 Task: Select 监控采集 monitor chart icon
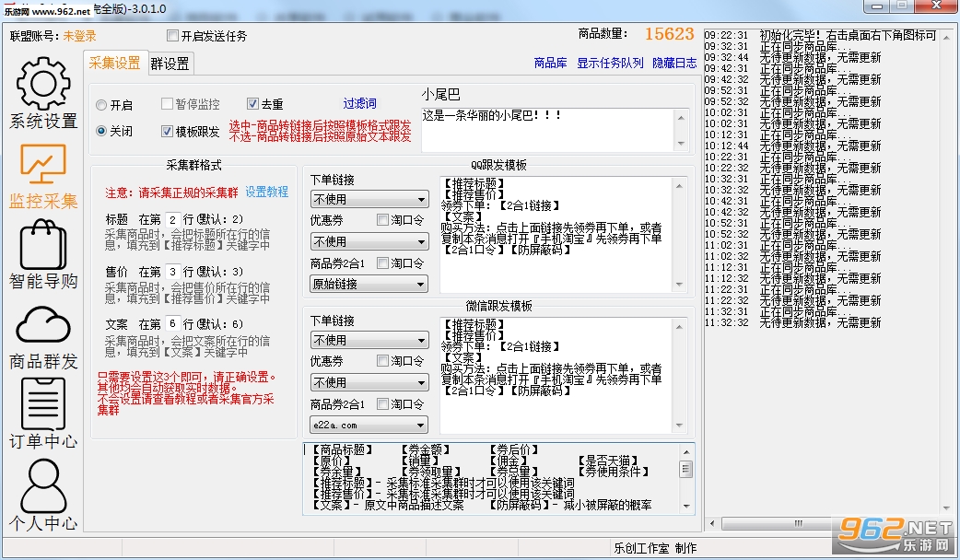(x=43, y=164)
